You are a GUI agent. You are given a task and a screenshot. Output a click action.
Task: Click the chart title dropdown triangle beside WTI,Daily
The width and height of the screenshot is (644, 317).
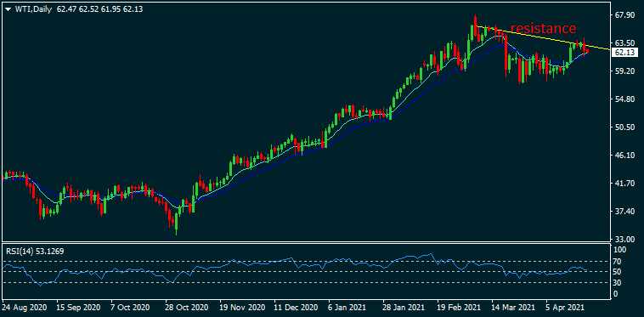pyautogui.click(x=8, y=9)
